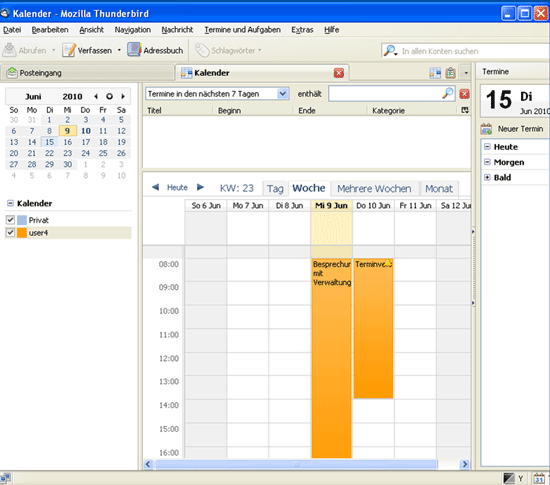Click the horizontal scrollbar thumb
Image resolution: width=550 pixels, height=485 pixels.
[296, 464]
